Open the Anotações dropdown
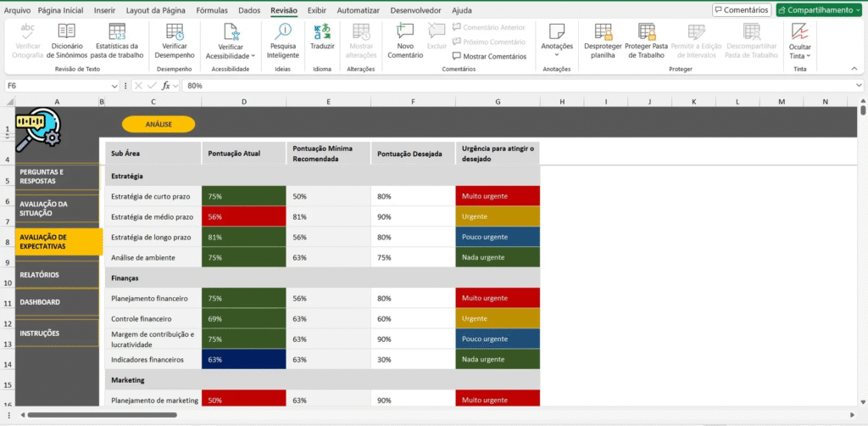The width and height of the screenshot is (868, 426). pyautogui.click(x=556, y=41)
